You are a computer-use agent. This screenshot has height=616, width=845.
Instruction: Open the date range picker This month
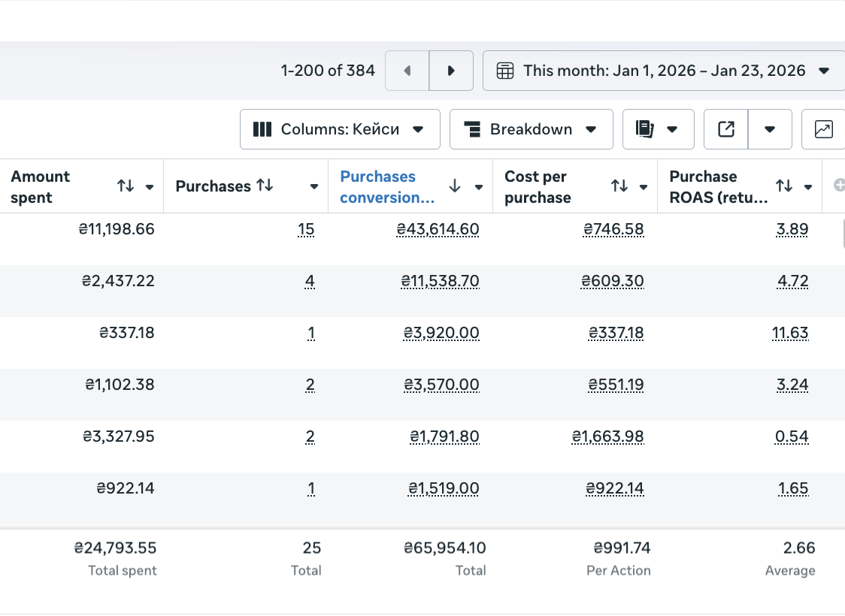point(664,71)
